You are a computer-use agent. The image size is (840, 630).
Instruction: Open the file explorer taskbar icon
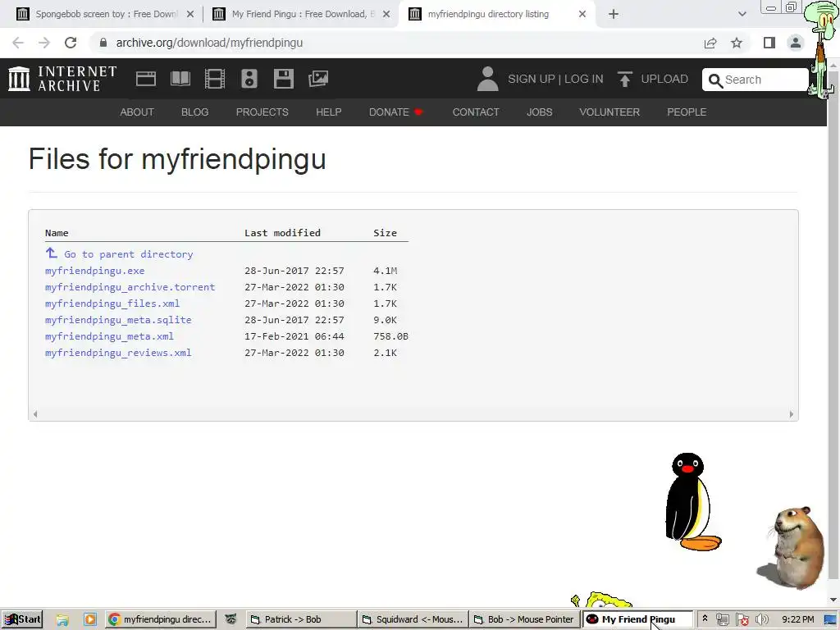(62, 619)
